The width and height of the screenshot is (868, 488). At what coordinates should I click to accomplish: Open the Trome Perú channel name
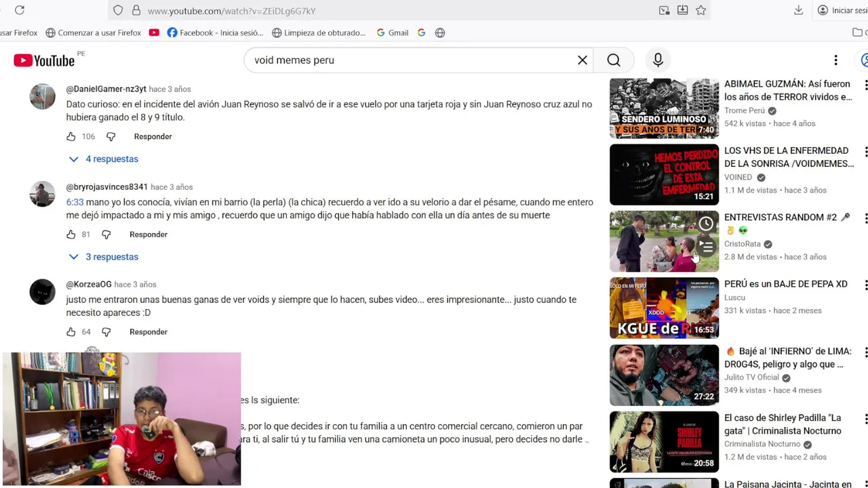745,110
